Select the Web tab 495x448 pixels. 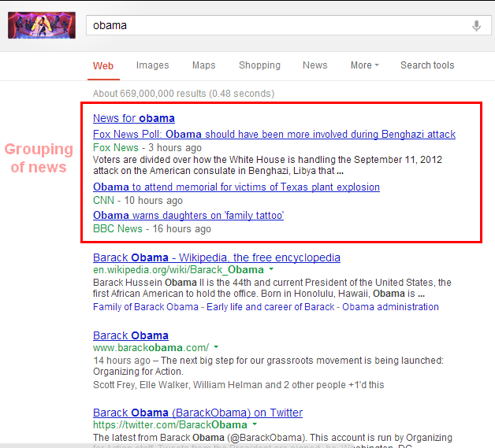(x=103, y=66)
